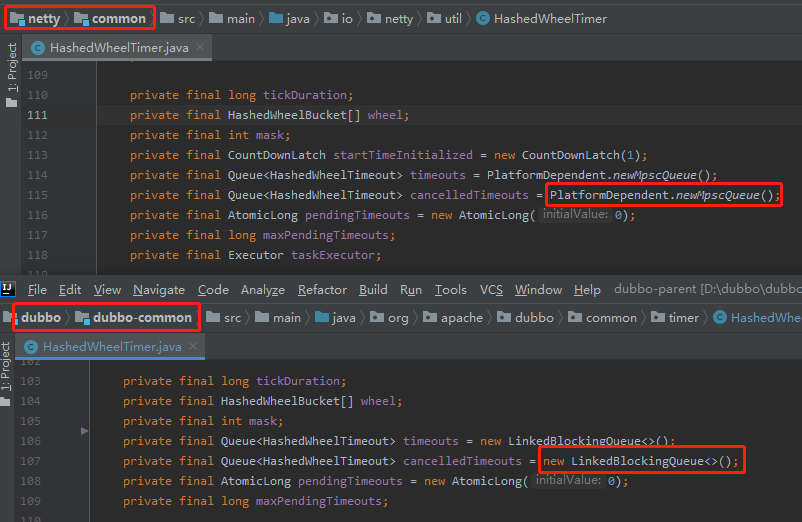This screenshot has height=522, width=802.
Task: Open the lower Project tool window
Action: 6,374
